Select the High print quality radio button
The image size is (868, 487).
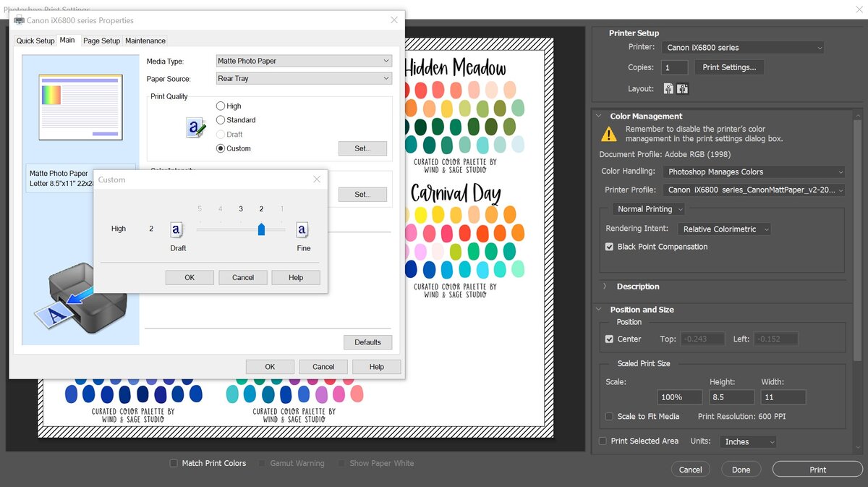point(221,106)
